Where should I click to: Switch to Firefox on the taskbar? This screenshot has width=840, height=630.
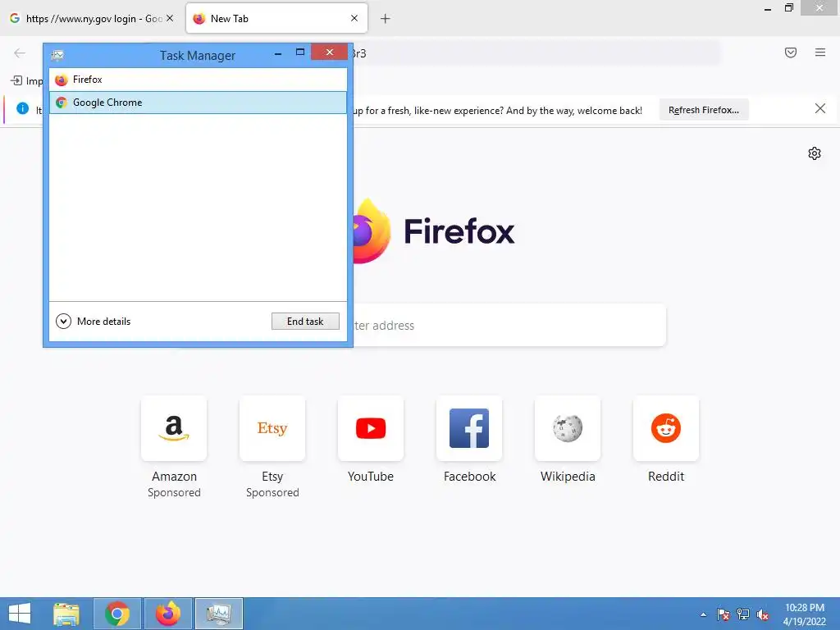tap(168, 614)
